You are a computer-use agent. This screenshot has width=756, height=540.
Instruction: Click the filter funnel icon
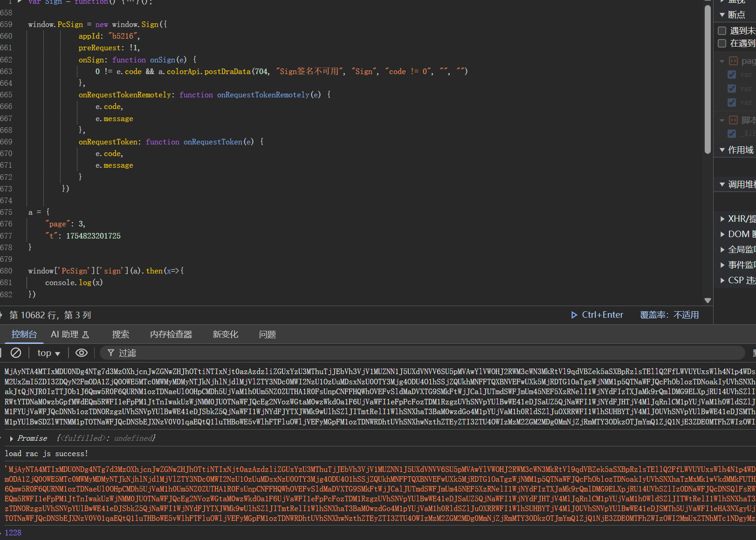111,353
